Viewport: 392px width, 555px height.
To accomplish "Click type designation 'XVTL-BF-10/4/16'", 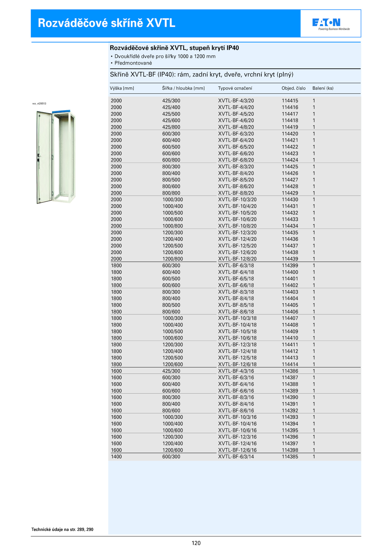I will click(237, 424).
